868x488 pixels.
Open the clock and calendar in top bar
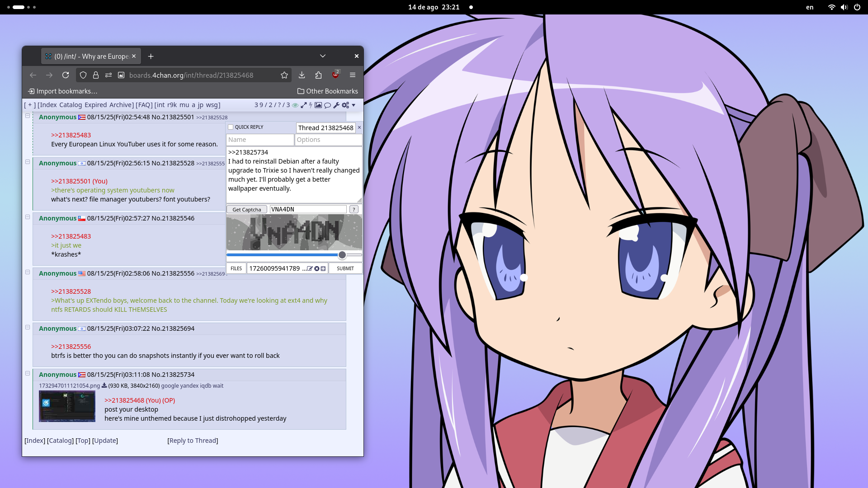(x=434, y=7)
